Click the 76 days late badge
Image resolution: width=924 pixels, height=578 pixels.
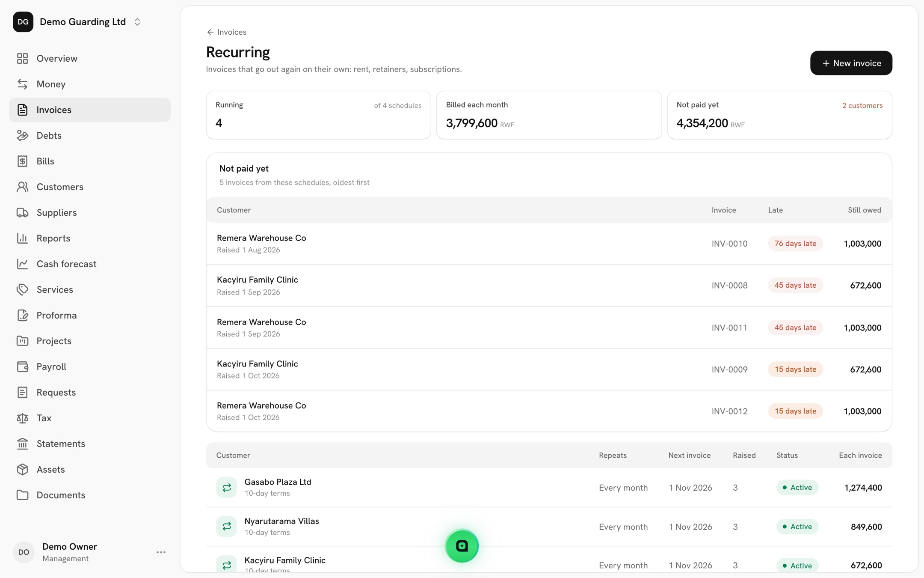tap(795, 244)
